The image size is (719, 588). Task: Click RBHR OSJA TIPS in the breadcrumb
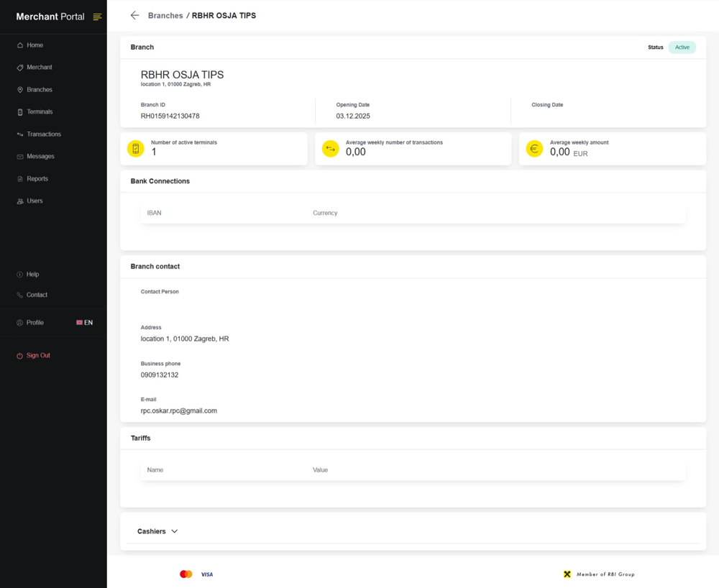(224, 16)
